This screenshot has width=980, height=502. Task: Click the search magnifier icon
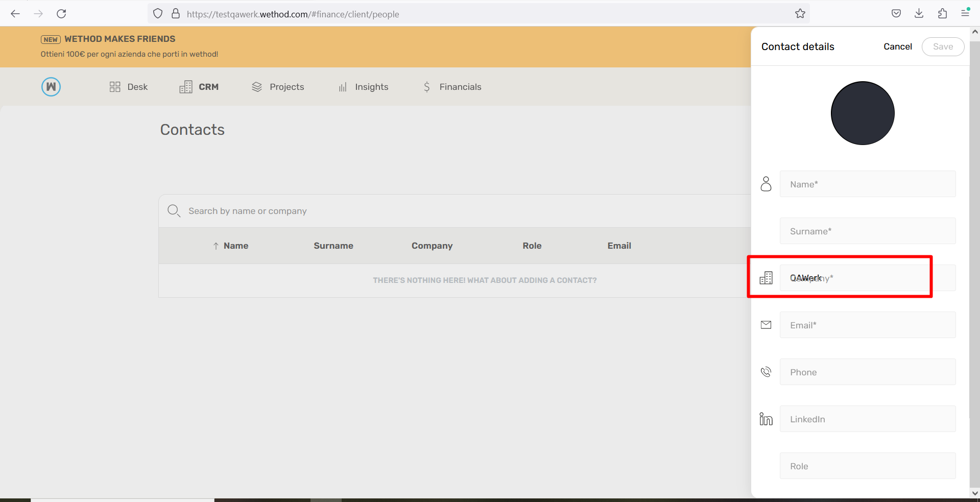pos(174,211)
